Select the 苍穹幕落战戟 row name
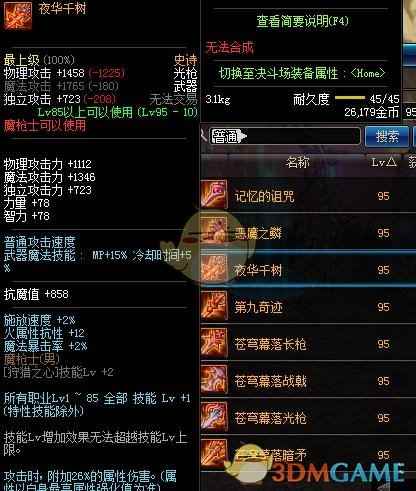This screenshot has height=491, width=416. (x=270, y=381)
